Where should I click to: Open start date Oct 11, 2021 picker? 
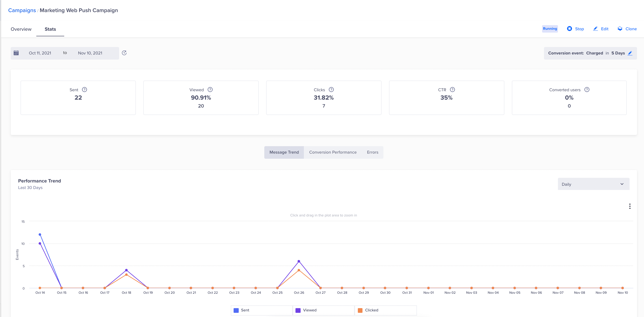click(40, 53)
